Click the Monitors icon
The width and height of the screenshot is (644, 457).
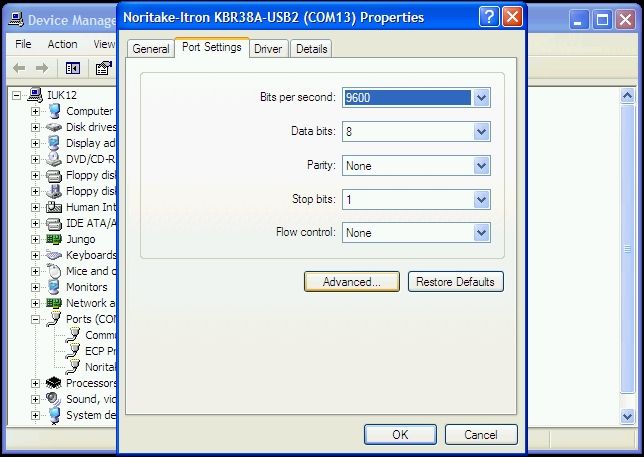(x=54, y=287)
